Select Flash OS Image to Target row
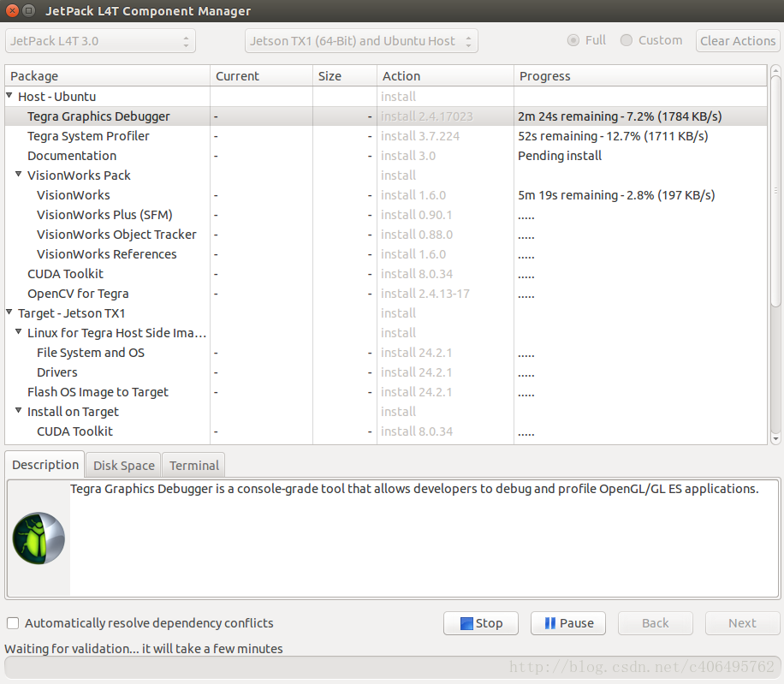 pyautogui.click(x=386, y=392)
